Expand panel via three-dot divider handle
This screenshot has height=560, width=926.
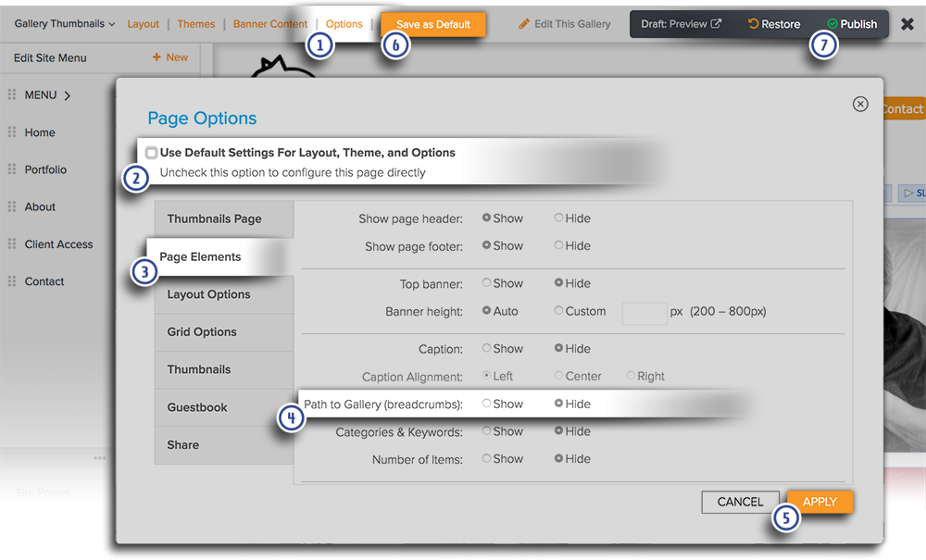[x=100, y=458]
